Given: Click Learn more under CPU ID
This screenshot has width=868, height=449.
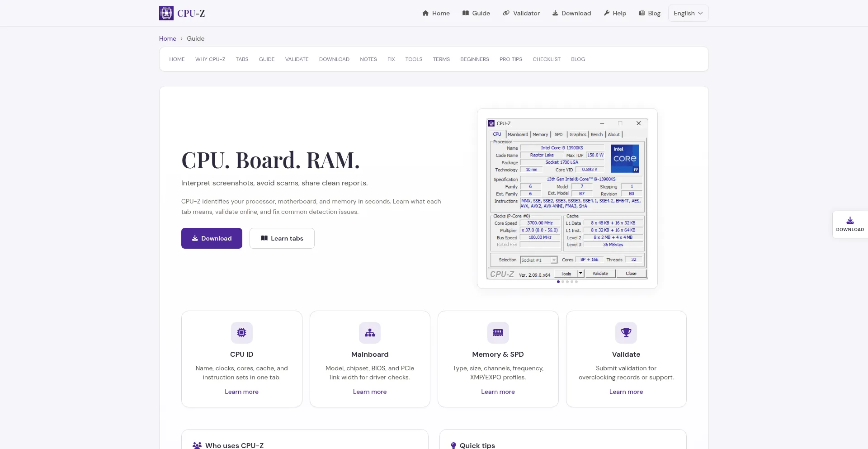Looking at the screenshot, I should (x=242, y=392).
